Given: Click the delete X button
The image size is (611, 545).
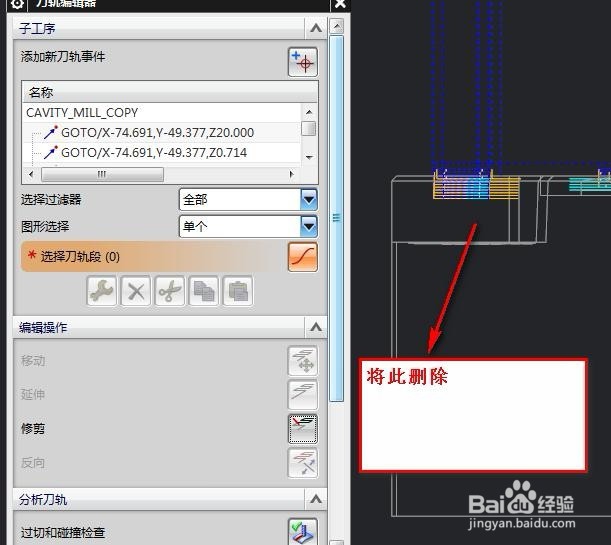Looking at the screenshot, I should coord(136,291).
